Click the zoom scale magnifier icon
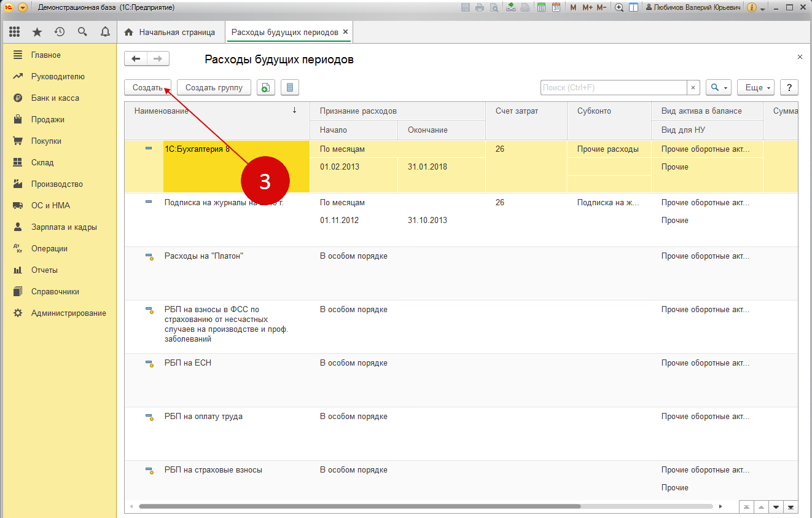This screenshot has width=812, height=518. point(619,7)
